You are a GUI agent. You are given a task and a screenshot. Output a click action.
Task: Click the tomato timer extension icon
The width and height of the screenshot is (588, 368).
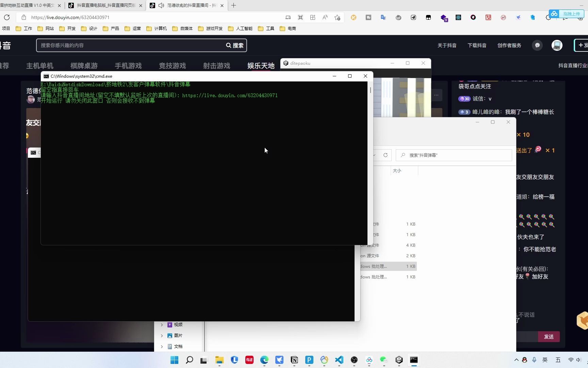[398, 17]
